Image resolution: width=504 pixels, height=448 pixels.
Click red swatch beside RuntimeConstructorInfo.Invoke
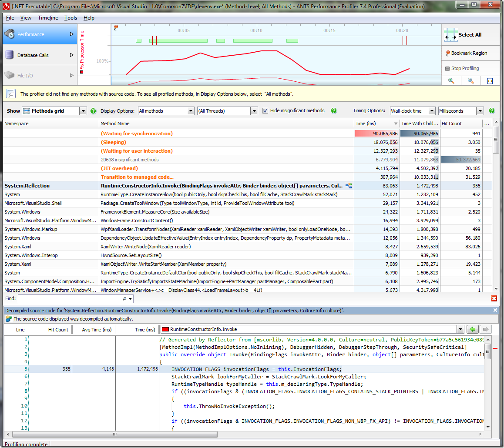[x=165, y=329]
